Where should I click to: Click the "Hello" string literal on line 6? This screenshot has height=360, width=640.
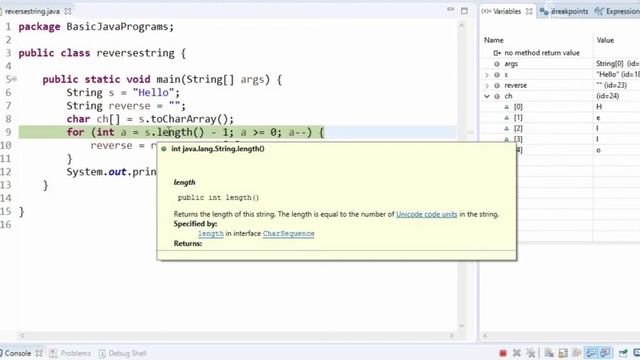[153, 93]
